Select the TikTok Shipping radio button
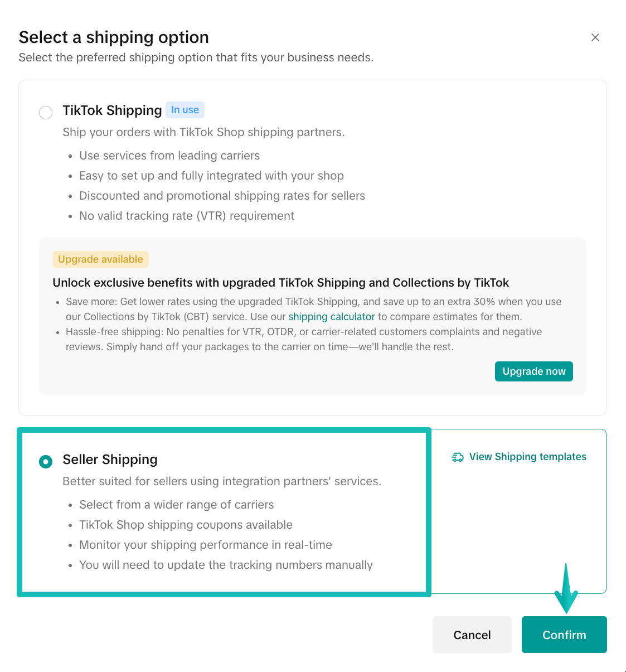Screen dimensions: 626x672 [x=46, y=113]
